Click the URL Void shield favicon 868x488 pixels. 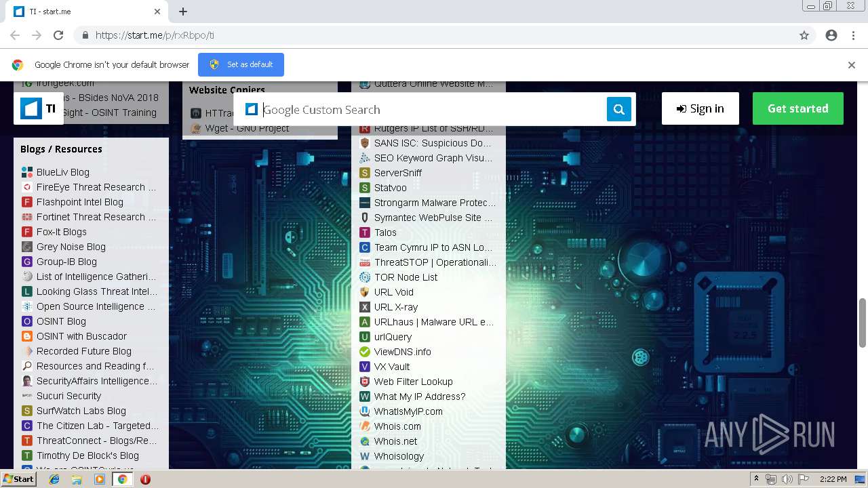coord(365,292)
